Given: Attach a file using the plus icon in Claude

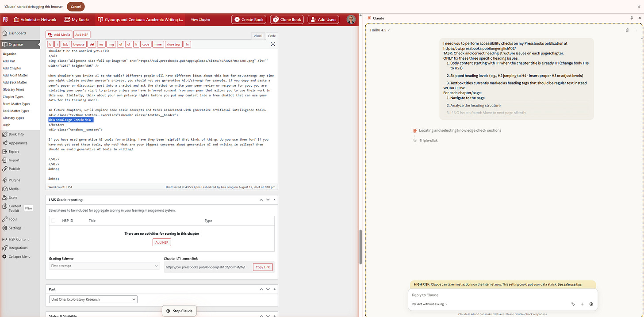Looking at the screenshot, I should point(582,304).
